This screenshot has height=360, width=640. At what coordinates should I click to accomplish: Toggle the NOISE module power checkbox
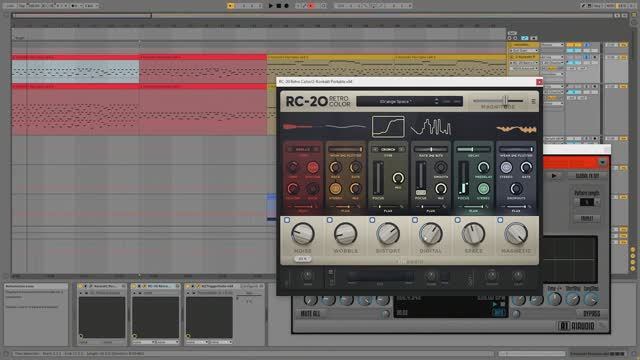(x=287, y=220)
